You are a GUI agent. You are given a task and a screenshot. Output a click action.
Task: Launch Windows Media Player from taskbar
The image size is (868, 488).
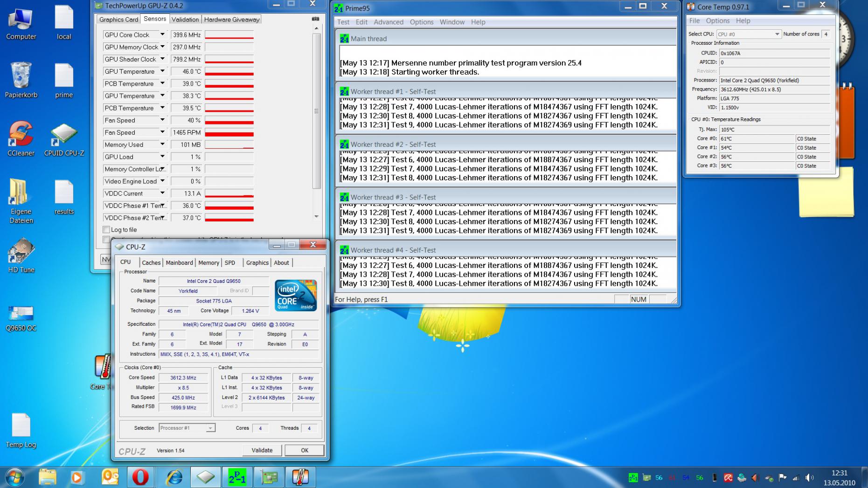(77, 477)
